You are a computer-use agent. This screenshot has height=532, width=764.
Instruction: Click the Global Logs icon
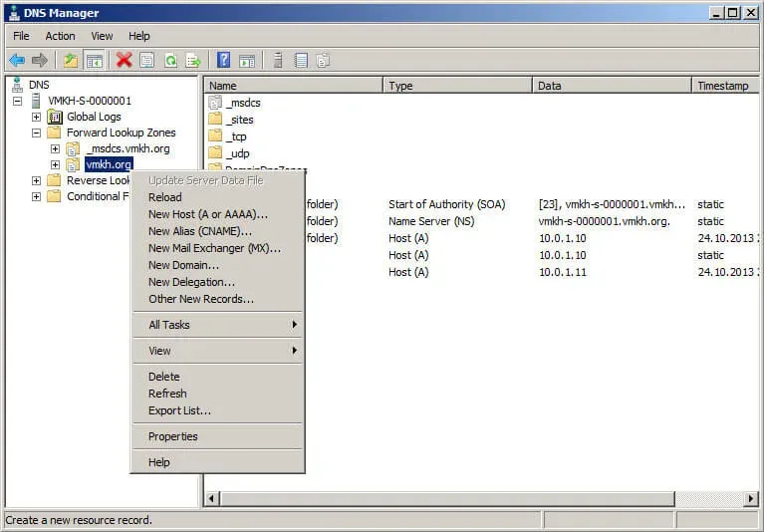(x=55, y=117)
